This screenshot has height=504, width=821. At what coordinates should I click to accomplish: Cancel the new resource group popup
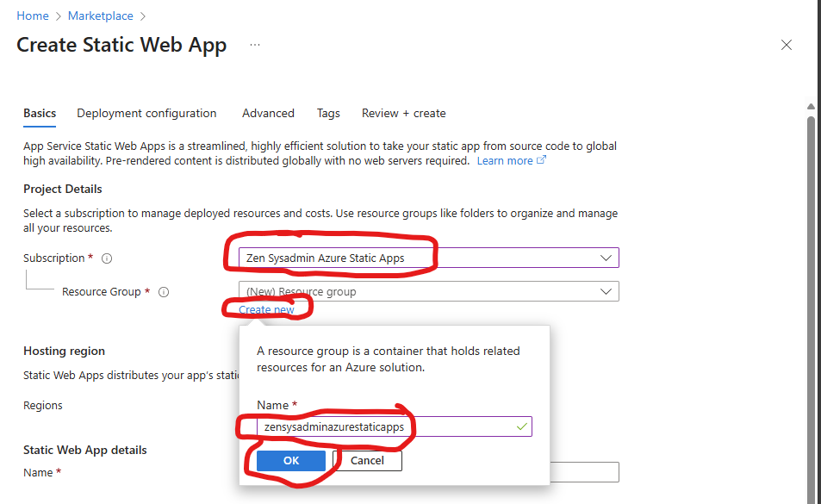367,461
